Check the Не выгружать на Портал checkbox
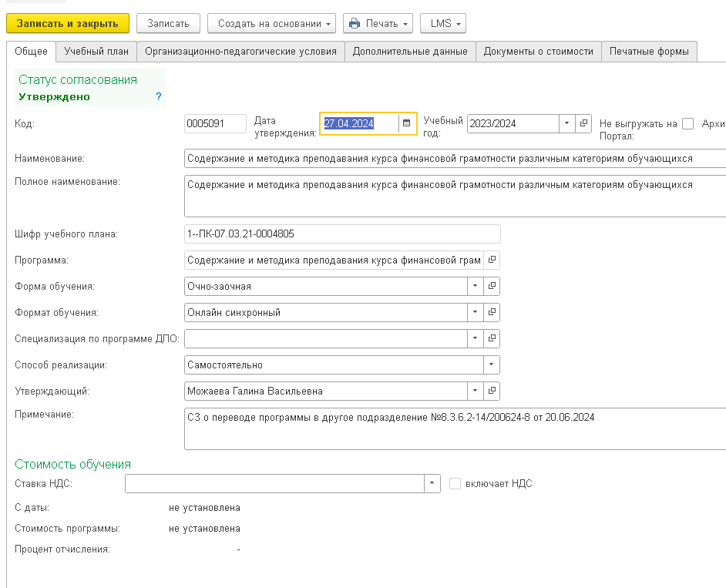The image size is (726, 588). 688,123
